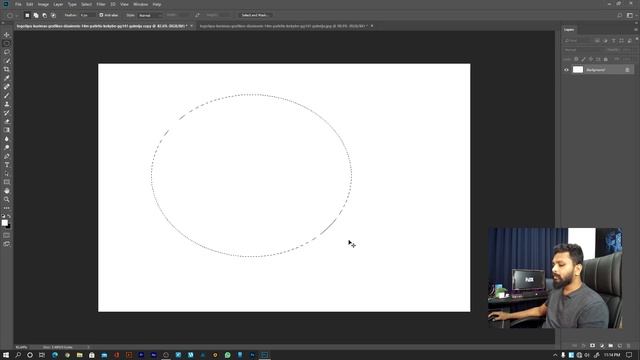This screenshot has width=640, height=360.
Task: Select the Brush tool
Action: 7,96
